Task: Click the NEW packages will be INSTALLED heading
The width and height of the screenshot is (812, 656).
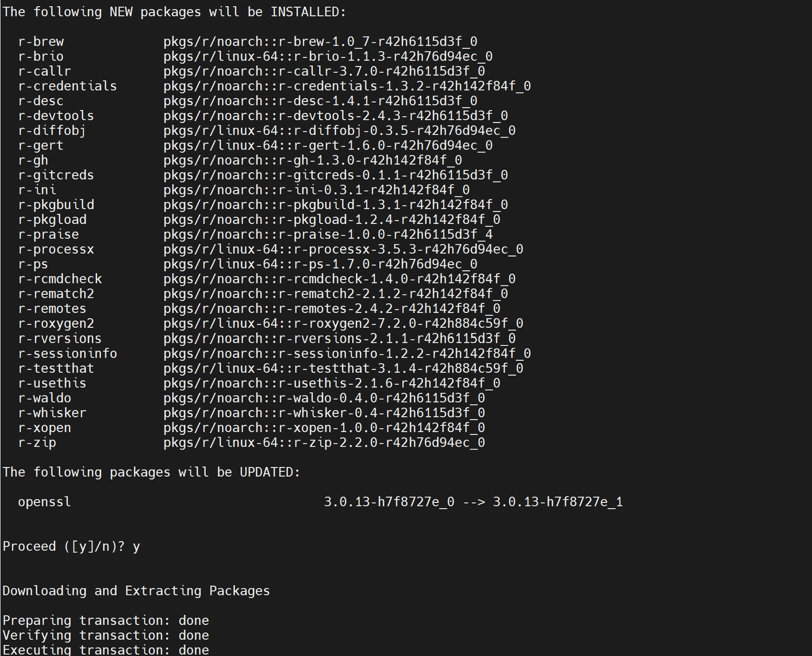Action: (174, 12)
